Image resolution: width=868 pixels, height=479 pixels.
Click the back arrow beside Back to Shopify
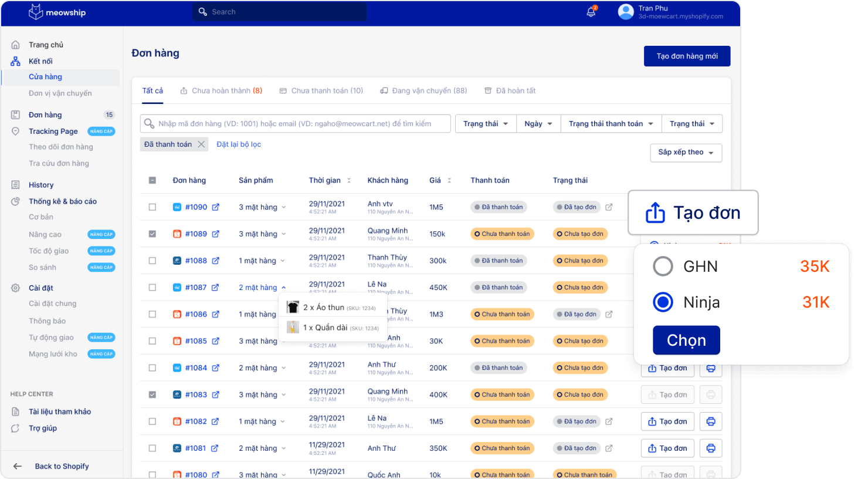point(18,466)
